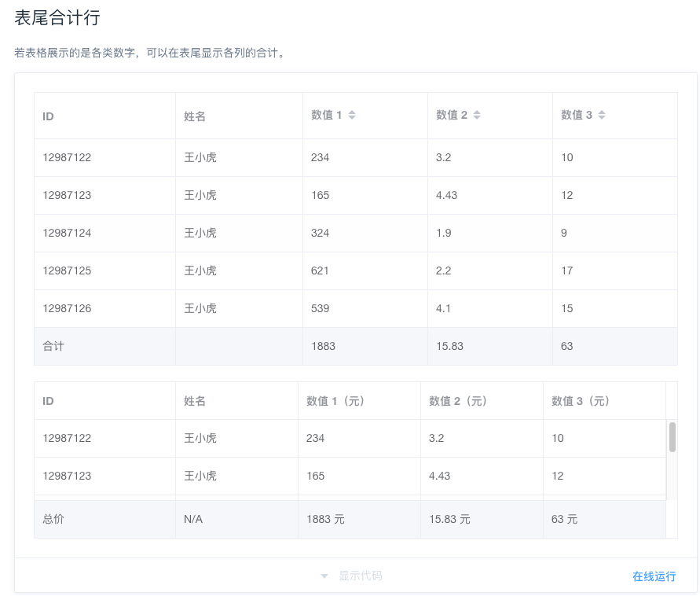Click 王小虎 in row 12987124

[x=200, y=233]
